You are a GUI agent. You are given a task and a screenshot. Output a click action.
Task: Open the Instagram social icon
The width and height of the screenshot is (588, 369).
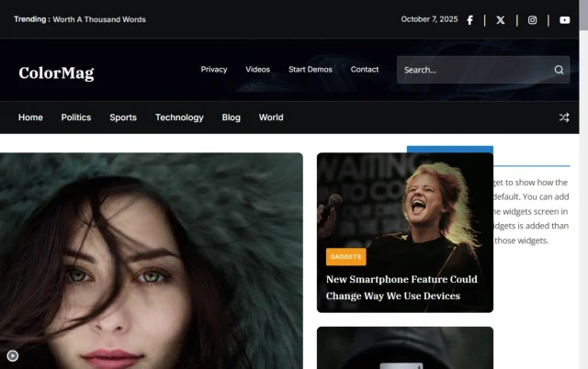tap(532, 20)
